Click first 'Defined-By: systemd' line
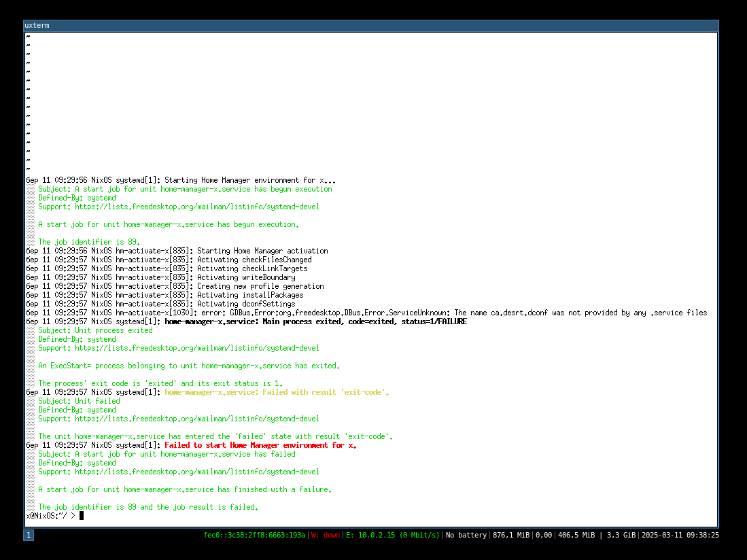Screen dimensions: 747x560 click(77, 198)
